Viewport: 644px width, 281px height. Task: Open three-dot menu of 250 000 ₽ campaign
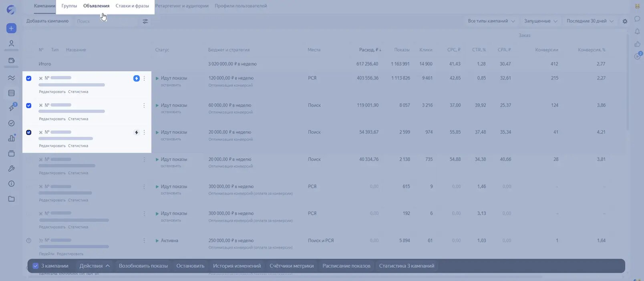point(144,241)
